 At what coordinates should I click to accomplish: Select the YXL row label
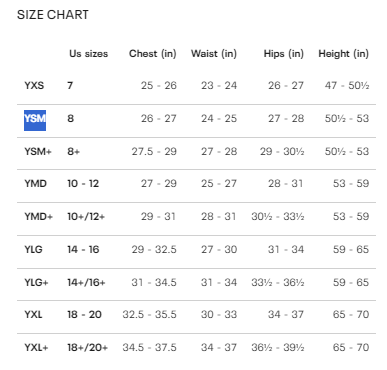point(33,314)
